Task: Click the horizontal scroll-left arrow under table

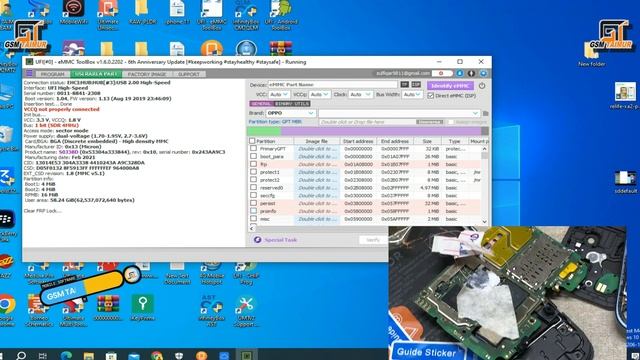Action: pos(252,229)
